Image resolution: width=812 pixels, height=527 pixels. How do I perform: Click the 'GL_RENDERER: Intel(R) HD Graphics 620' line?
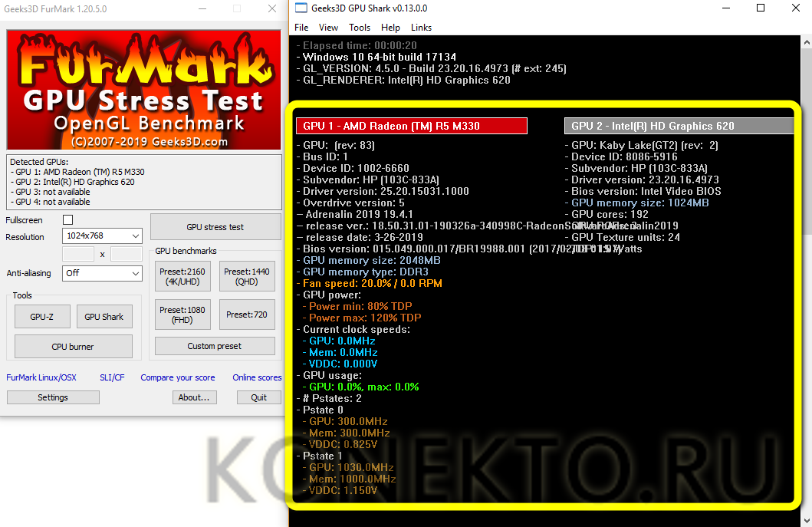pos(403,80)
